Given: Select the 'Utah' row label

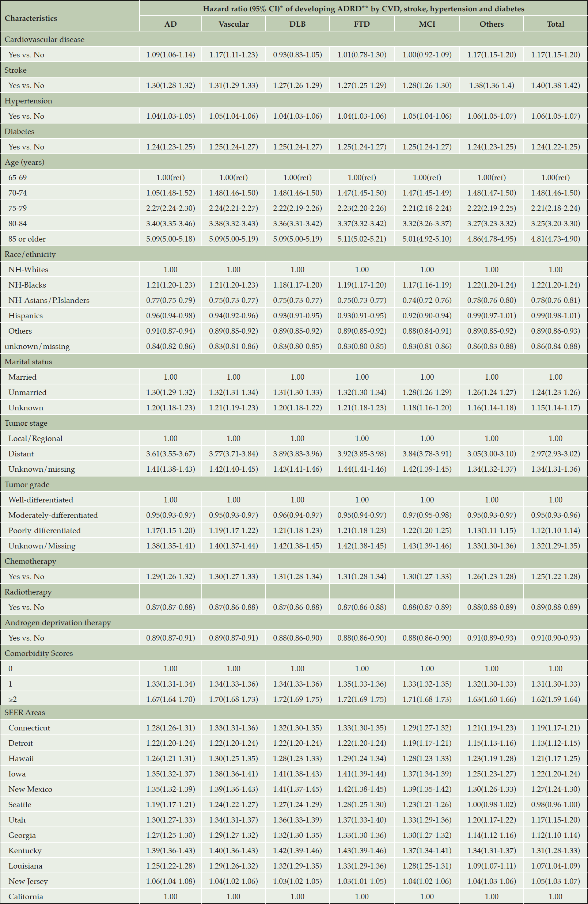Looking at the screenshot, I should 17,820.
